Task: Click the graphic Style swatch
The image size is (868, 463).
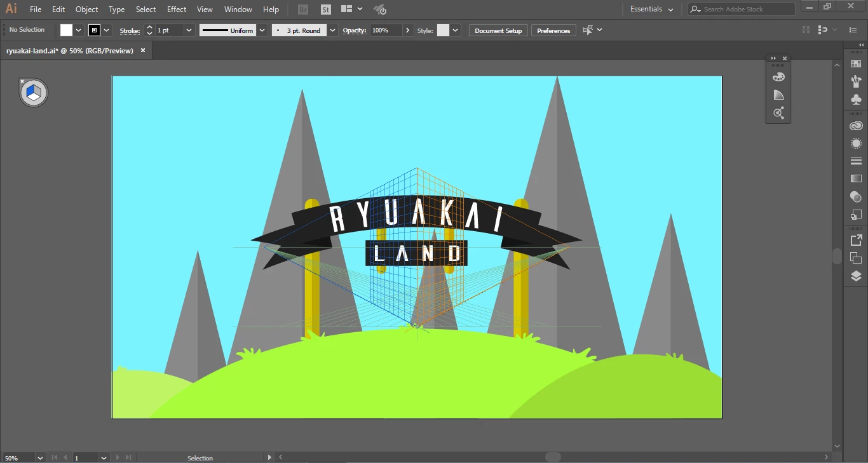Action: [x=443, y=30]
